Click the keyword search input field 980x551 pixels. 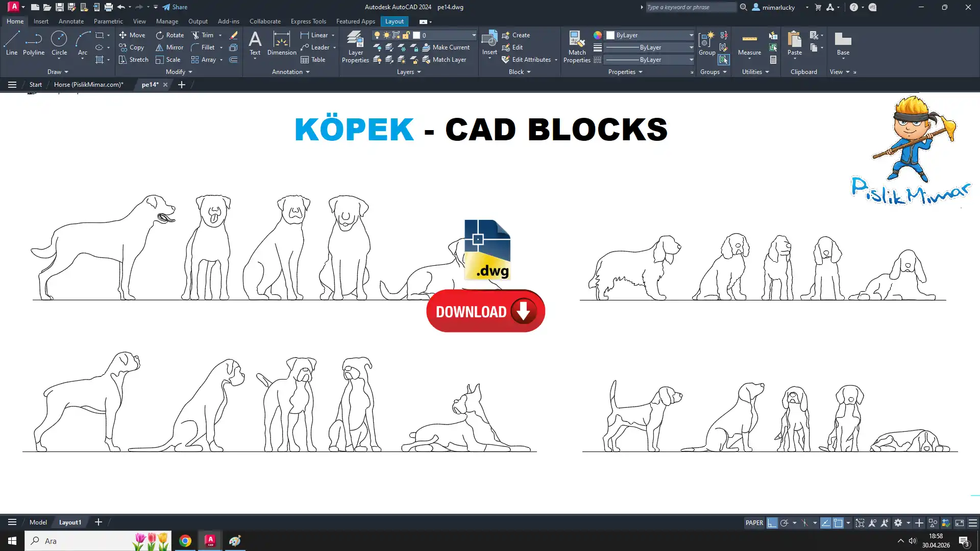(690, 7)
